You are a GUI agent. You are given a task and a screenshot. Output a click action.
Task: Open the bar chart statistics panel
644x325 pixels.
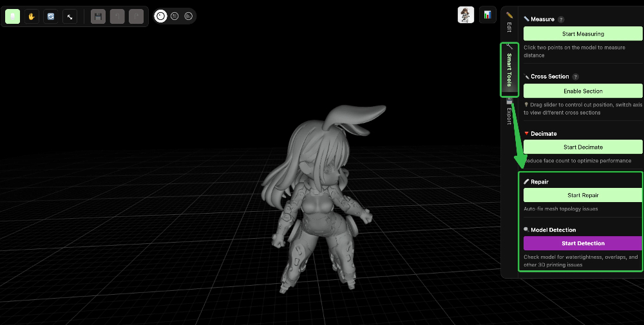(x=488, y=15)
